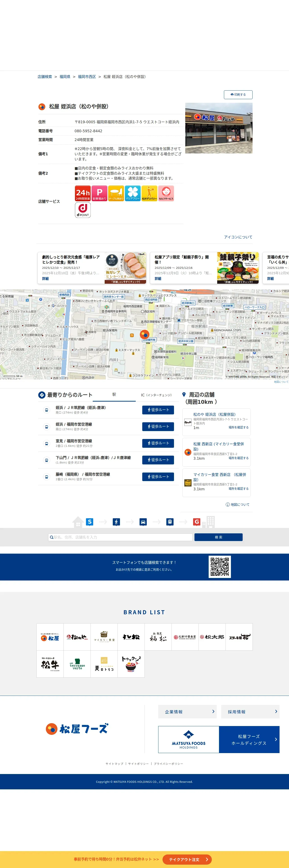This screenshot has height=868, width=289.
Task: Click the 鮭親子祭り campaign banner image
Action: (238, 268)
